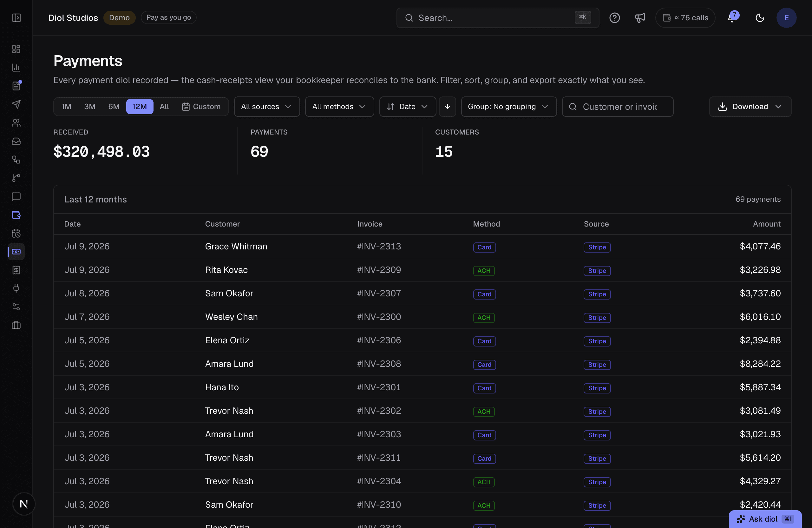Toggle sort direction arrow button
The image size is (812, 528).
click(x=447, y=107)
